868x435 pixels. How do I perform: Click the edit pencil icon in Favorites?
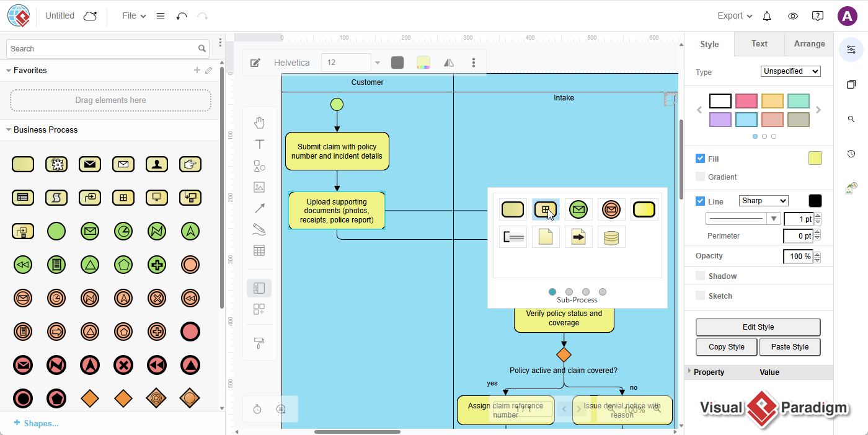(x=209, y=71)
